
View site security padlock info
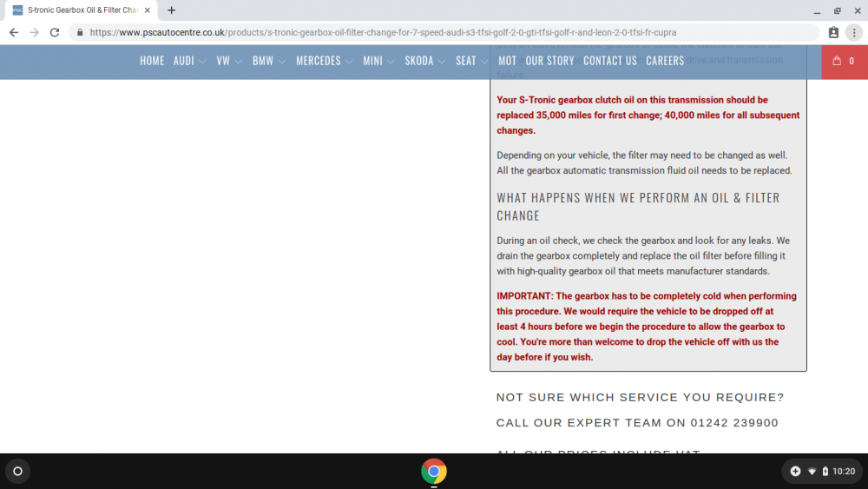point(80,33)
